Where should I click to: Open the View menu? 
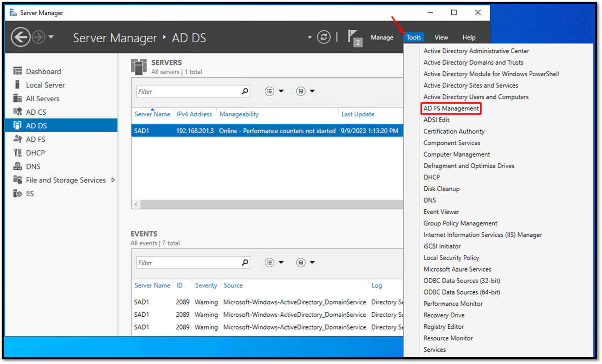tap(441, 37)
